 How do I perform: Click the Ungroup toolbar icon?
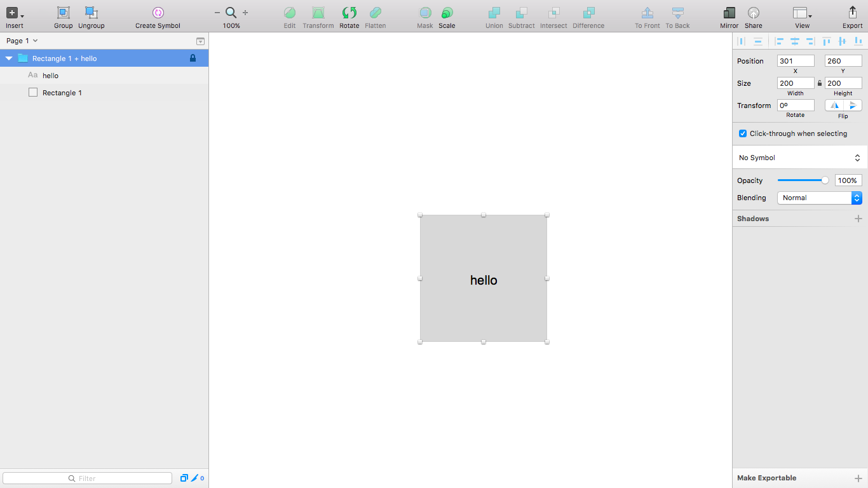(x=91, y=13)
